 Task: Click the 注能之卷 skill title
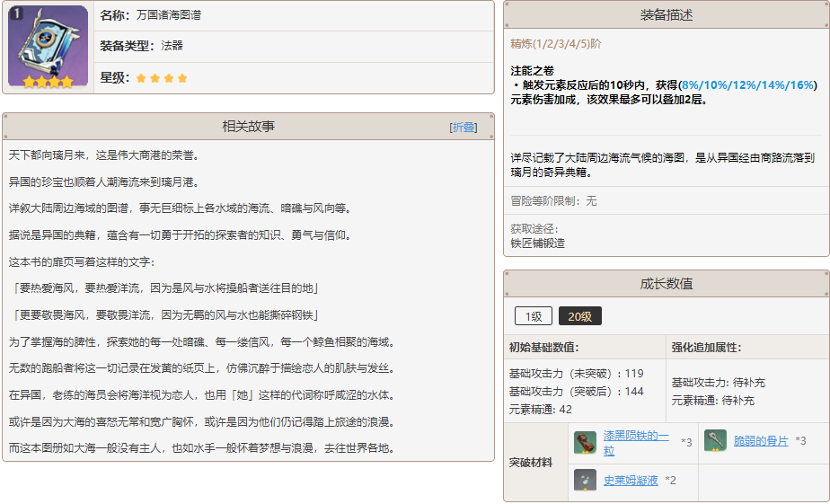pos(532,70)
